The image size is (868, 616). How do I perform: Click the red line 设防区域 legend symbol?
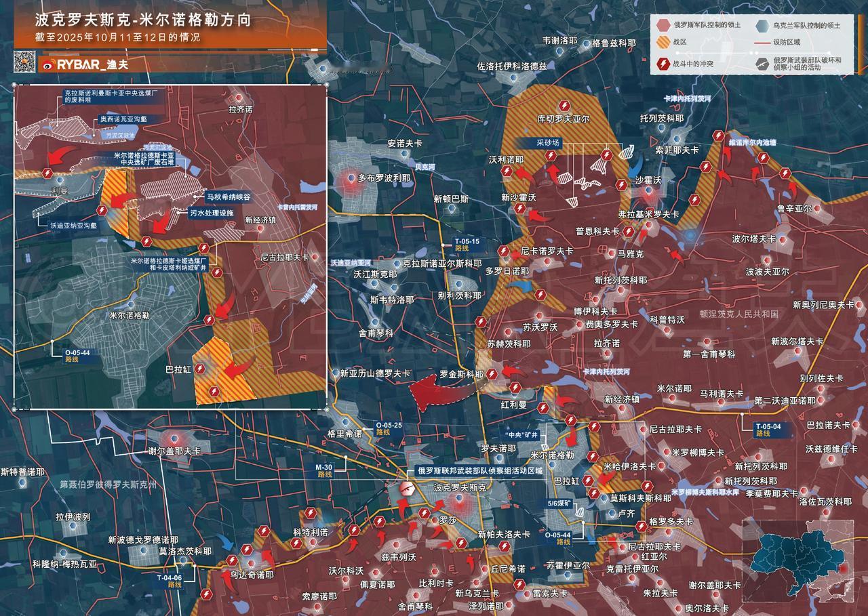(763, 42)
